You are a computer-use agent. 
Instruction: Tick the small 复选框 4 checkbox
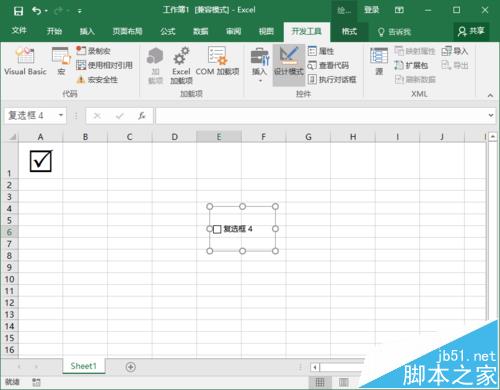[217, 229]
